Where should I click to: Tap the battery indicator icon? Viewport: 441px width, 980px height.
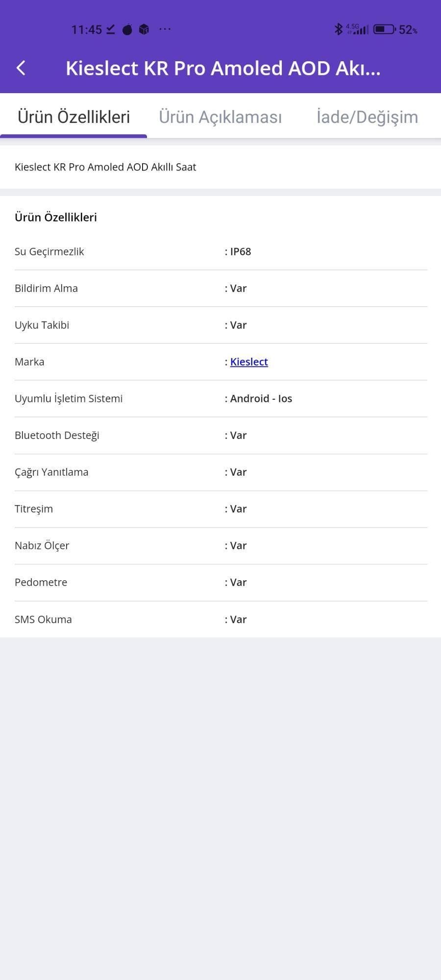tap(385, 29)
